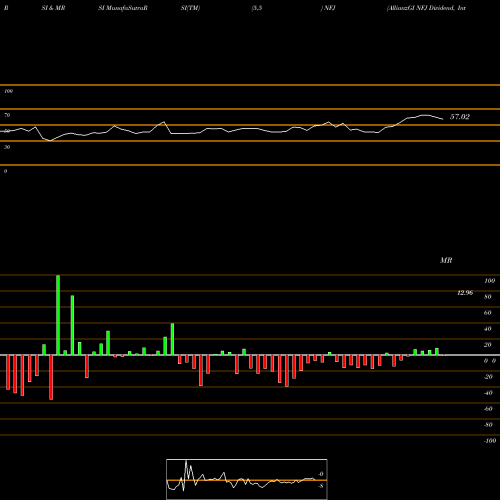Click the 0 label on RSI axis
Screen dimensions: 500x500
point(5,171)
